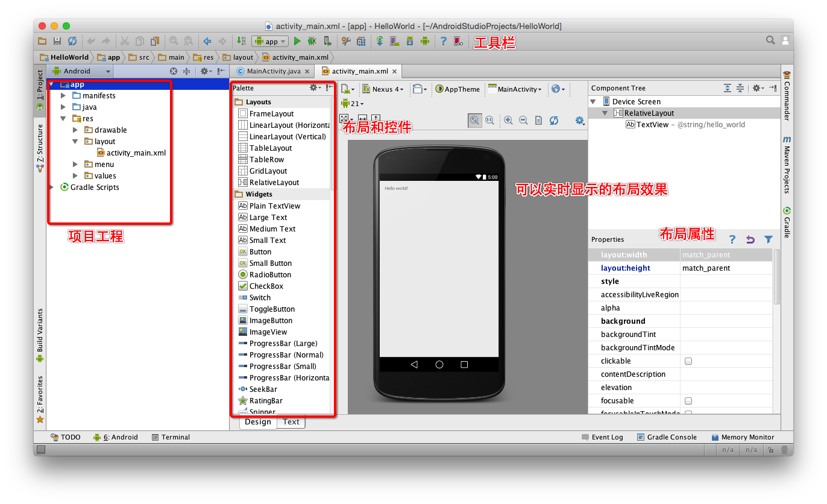
Task: Click the layout:height value field match_parent
Action: tap(726, 268)
